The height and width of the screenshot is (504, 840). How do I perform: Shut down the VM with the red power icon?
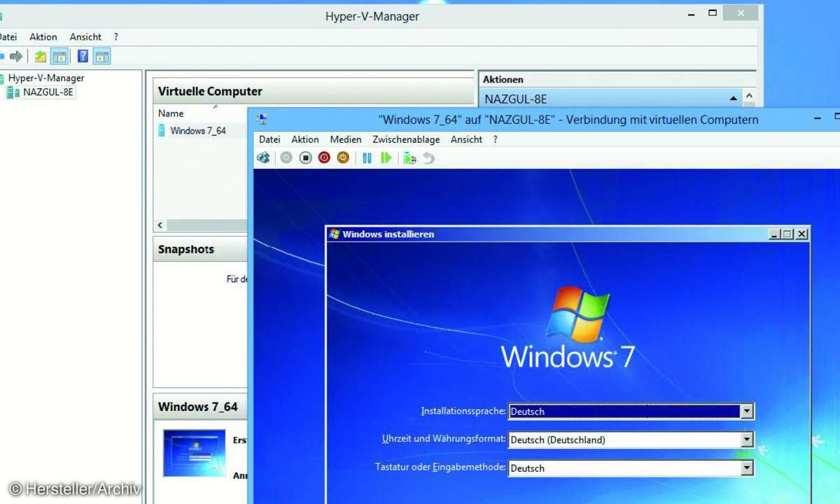pos(324,158)
